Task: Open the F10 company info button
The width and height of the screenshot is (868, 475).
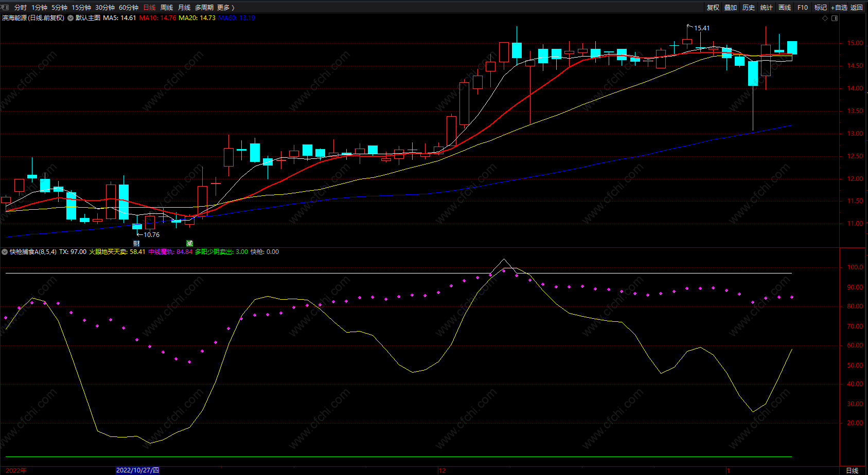Action: click(x=803, y=8)
